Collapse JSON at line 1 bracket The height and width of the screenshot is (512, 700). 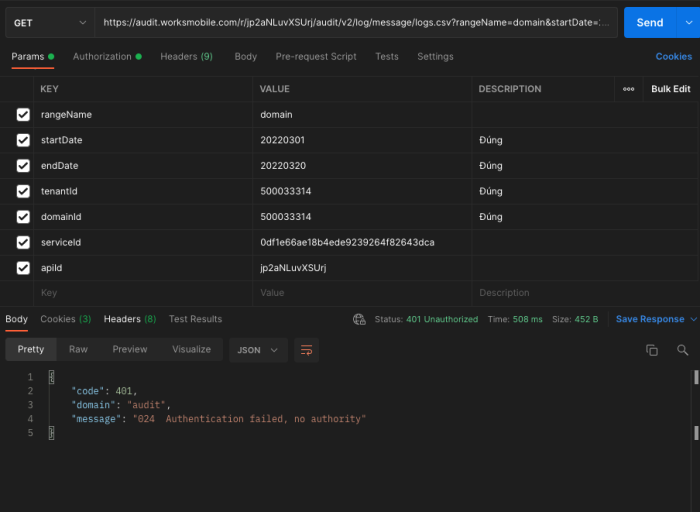click(51, 377)
